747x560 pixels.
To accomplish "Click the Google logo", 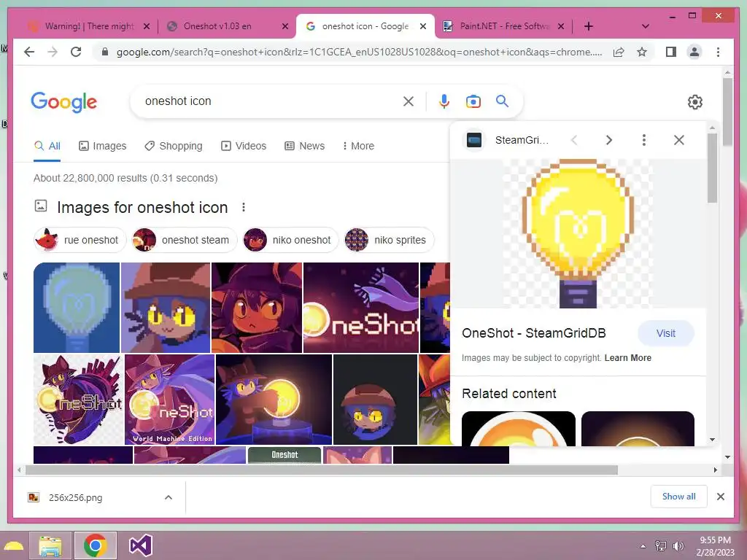I will 64,102.
